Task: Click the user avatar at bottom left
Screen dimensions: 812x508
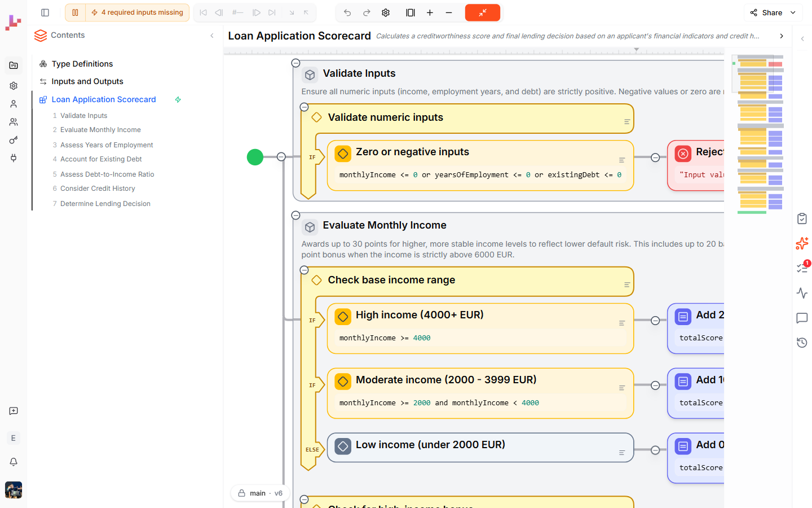Action: click(14, 490)
